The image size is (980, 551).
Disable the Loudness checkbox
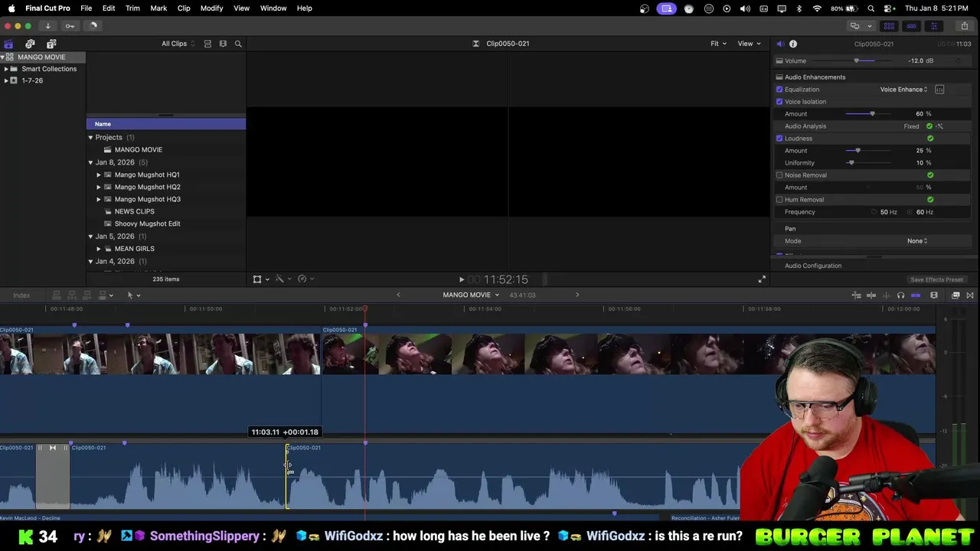click(x=779, y=139)
